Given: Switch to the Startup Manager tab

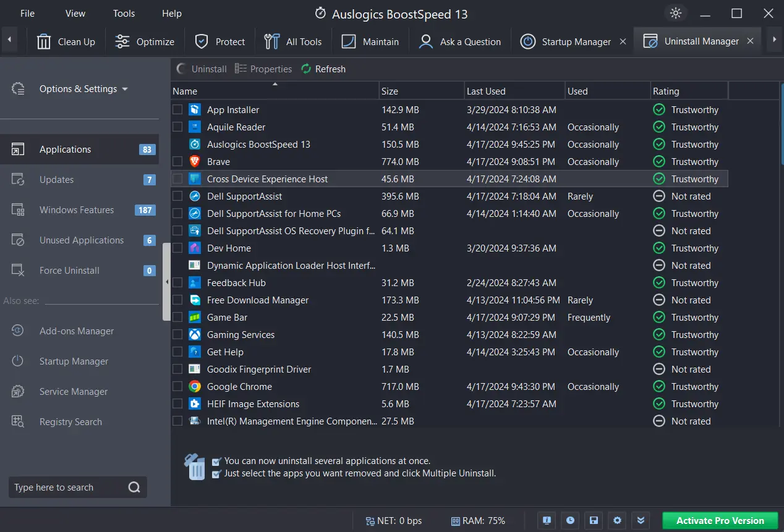Looking at the screenshot, I should [576, 41].
